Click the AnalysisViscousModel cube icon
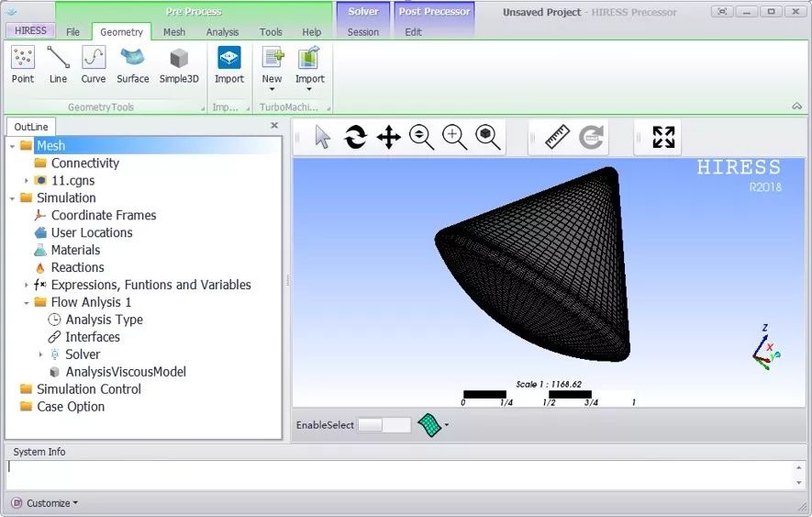Viewport: 812px width, 517px height. (54, 372)
